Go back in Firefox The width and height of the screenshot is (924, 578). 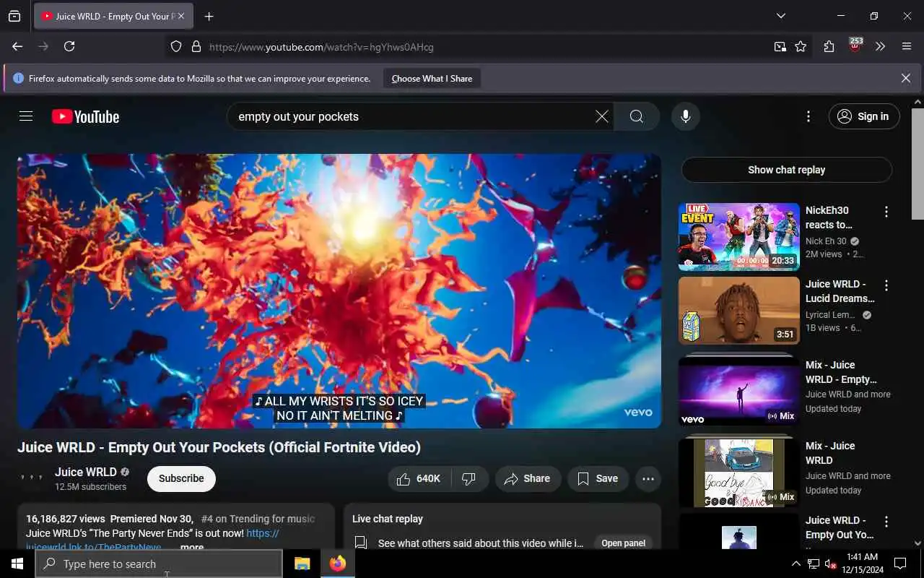tap(17, 46)
